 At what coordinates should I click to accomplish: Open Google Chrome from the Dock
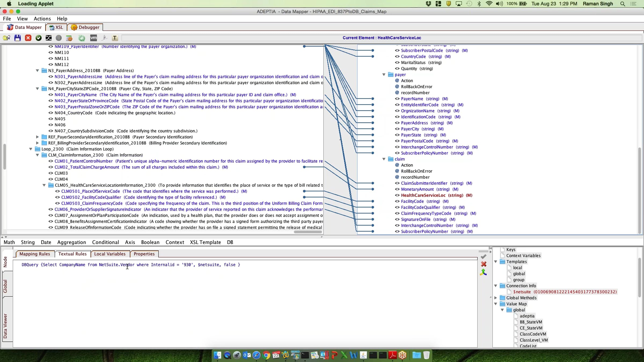pyautogui.click(x=266, y=356)
